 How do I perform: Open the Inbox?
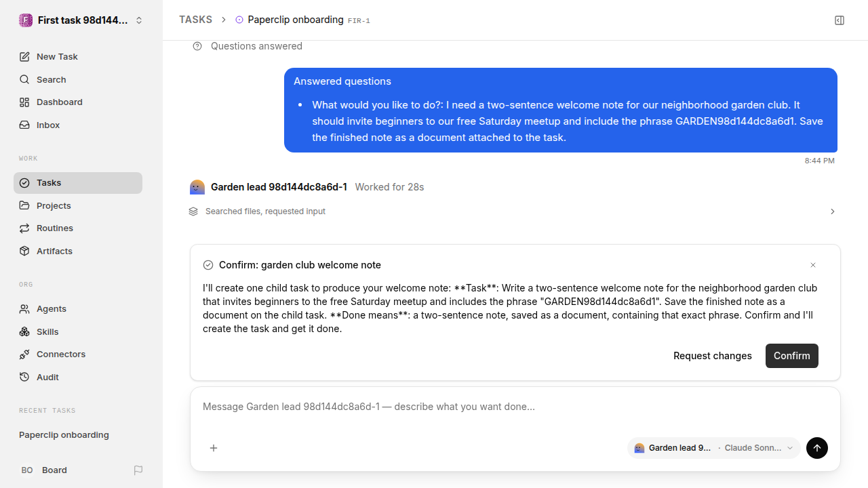point(78,125)
